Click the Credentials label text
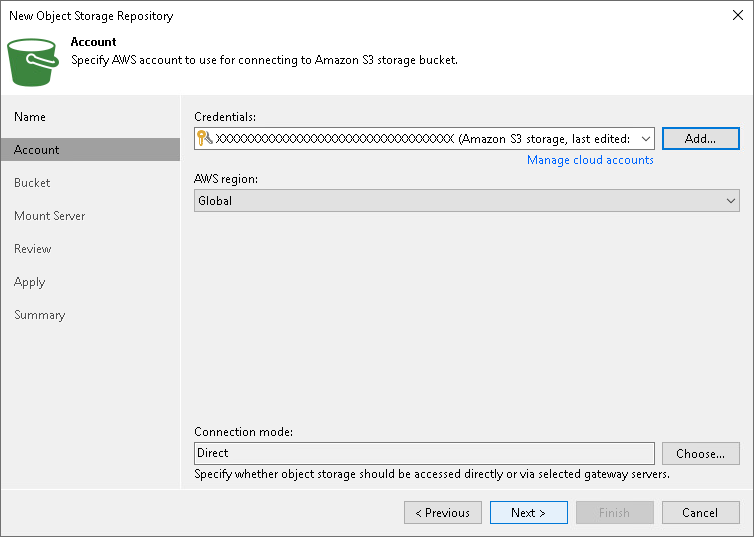The width and height of the screenshot is (754, 537). pos(225,117)
